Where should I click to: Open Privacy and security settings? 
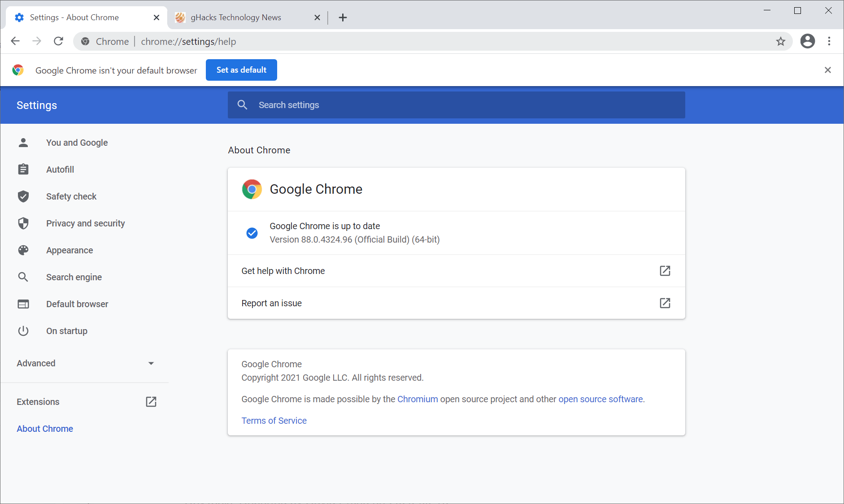point(86,223)
